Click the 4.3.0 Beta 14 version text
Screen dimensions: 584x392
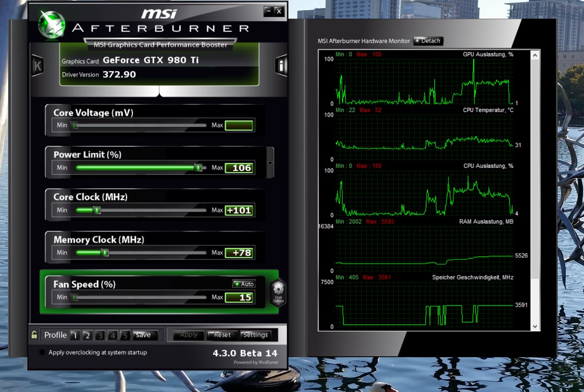tap(245, 353)
